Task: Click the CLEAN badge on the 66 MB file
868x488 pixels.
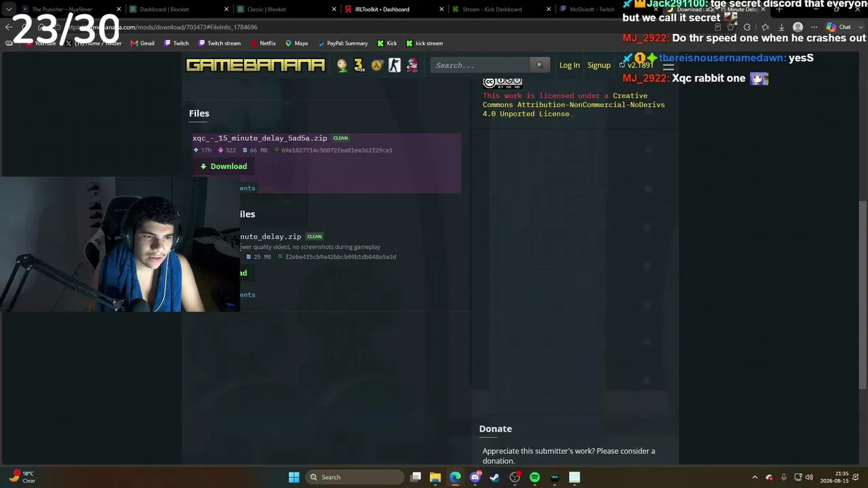Action: (340, 138)
